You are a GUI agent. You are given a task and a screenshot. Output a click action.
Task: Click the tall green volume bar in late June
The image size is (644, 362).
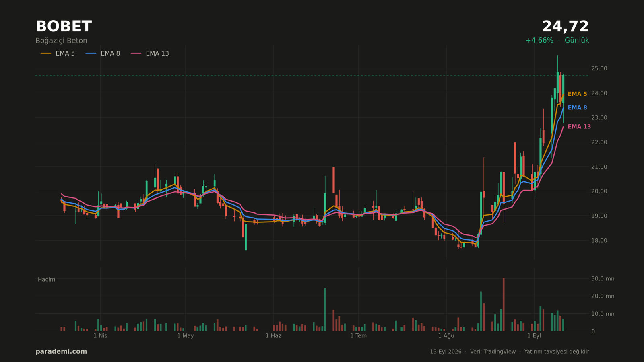[325, 310]
